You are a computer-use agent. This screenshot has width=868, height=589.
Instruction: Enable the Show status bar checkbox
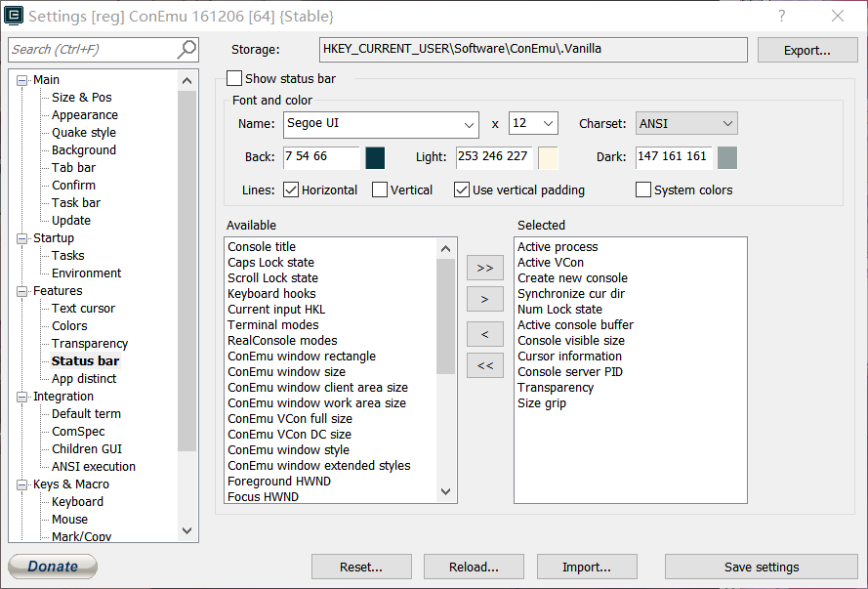click(234, 78)
